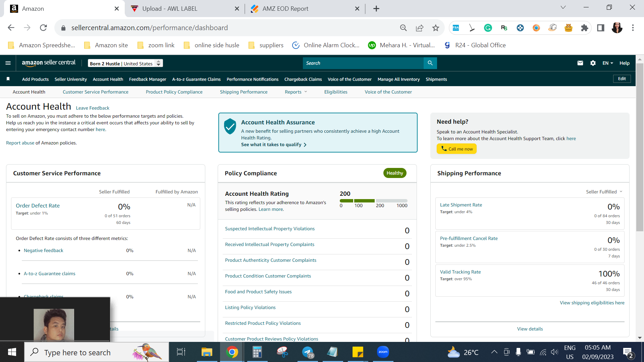Show hidden system tray icons

point(494,352)
